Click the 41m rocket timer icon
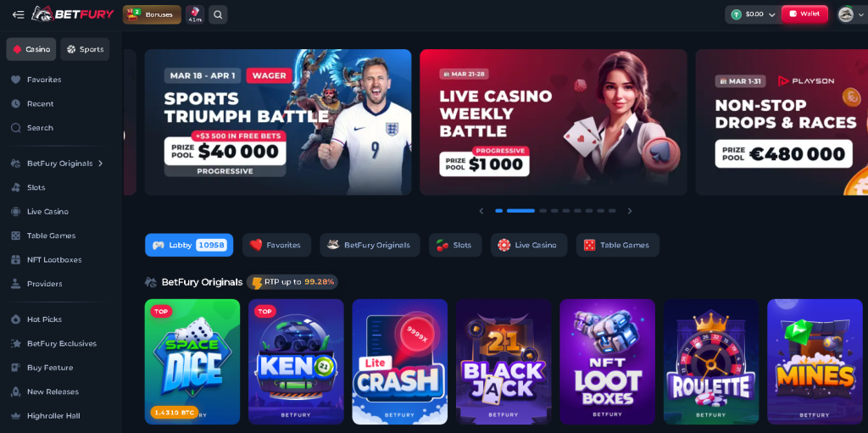 pyautogui.click(x=195, y=15)
